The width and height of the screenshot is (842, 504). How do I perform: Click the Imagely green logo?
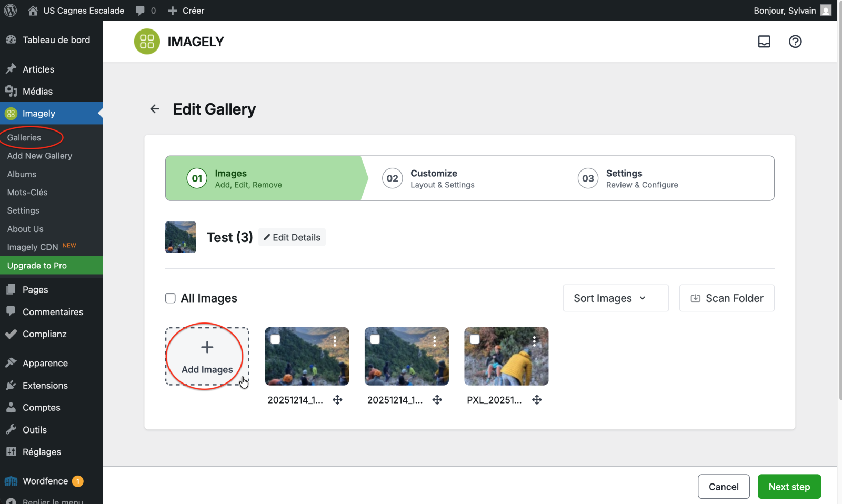point(147,42)
